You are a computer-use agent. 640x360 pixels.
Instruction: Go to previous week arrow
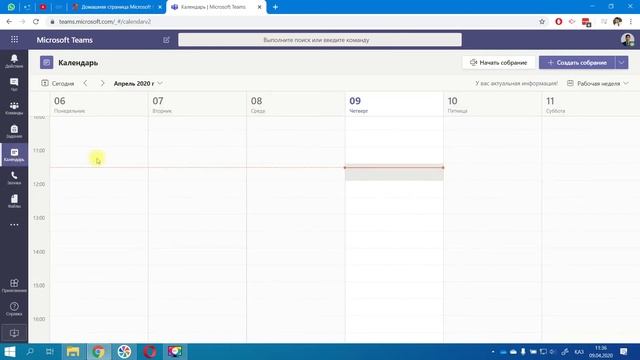coord(85,83)
